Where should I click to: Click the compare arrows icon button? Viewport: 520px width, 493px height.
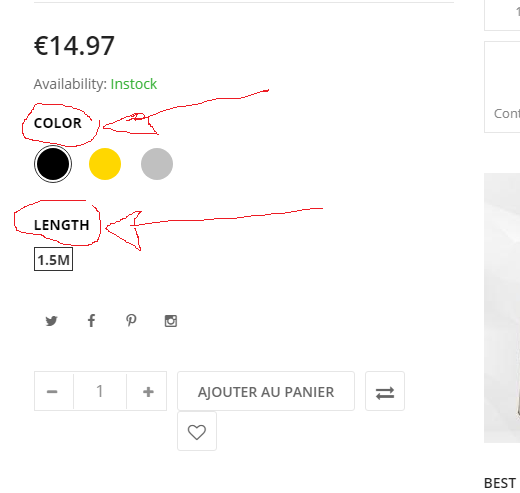385,391
